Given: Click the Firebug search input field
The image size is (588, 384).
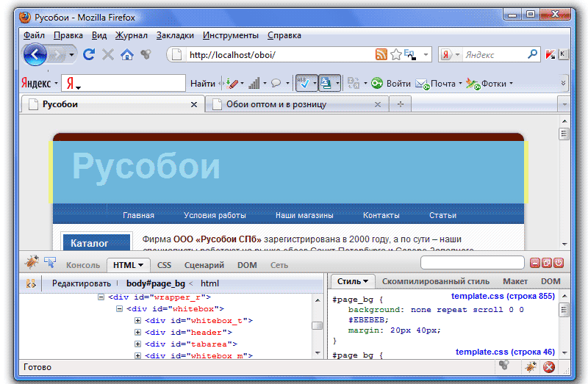Looking at the screenshot, I should tap(472, 262).
